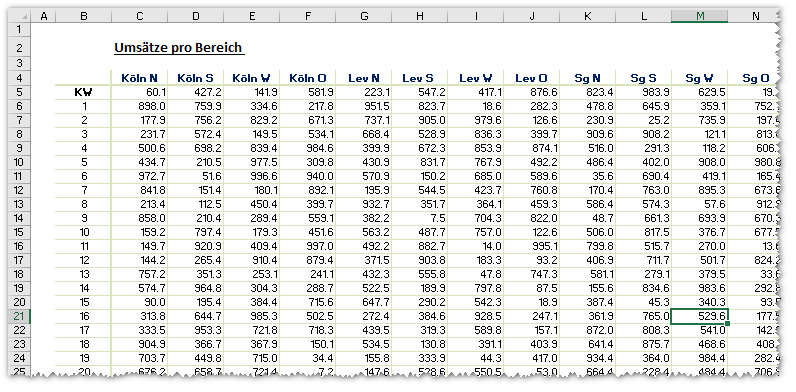Click cell with value 997.0
The image size is (796, 392).
tap(308, 246)
